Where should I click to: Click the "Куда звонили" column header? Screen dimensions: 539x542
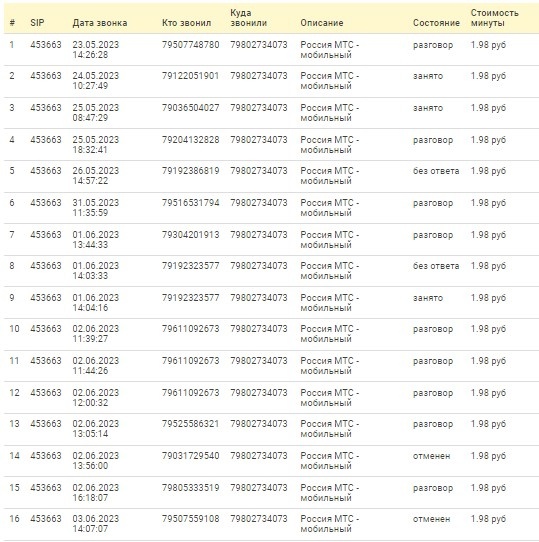click(248, 18)
